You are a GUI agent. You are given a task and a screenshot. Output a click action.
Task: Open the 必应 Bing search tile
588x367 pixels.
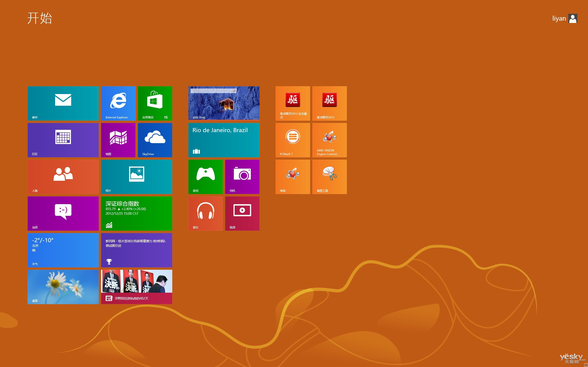point(223,103)
